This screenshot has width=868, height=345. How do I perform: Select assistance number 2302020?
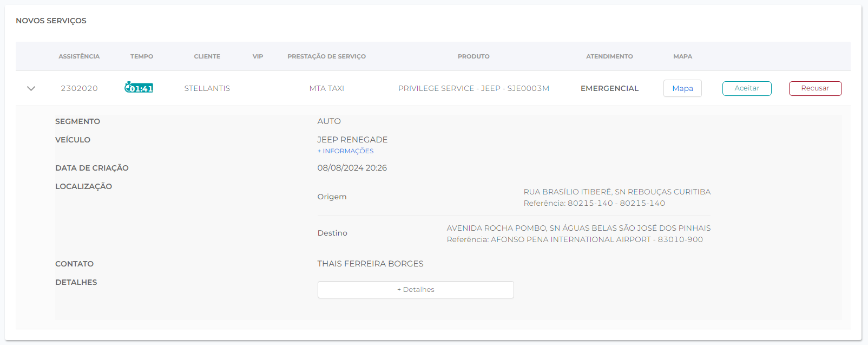(x=79, y=88)
